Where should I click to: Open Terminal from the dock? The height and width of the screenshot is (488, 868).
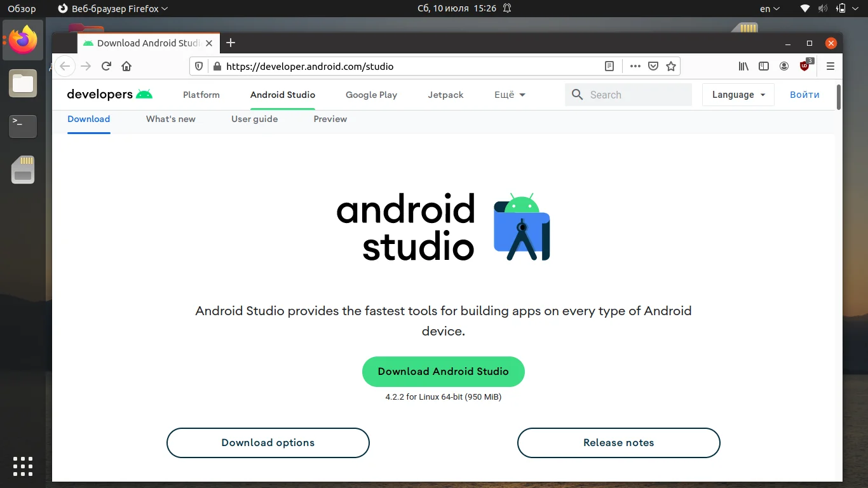23,126
